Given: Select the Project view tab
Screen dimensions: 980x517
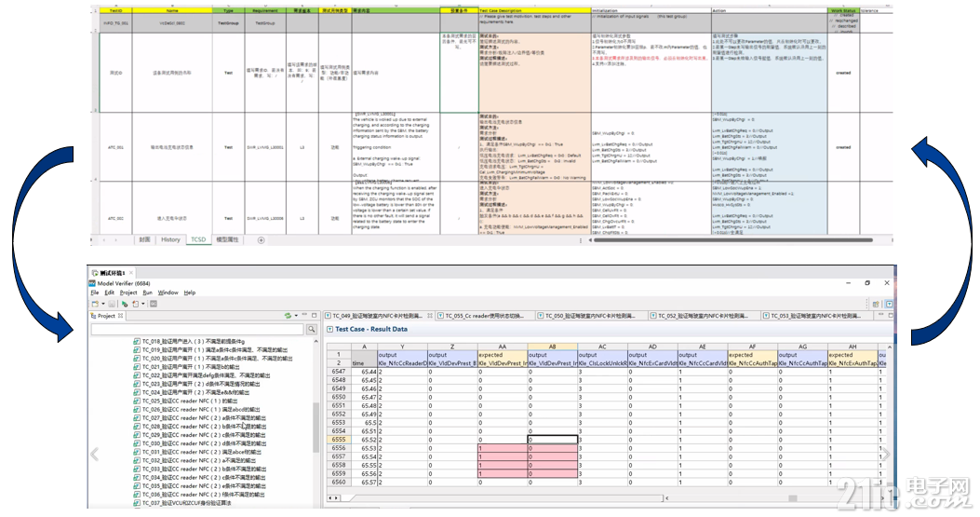Looking at the screenshot, I should (x=107, y=316).
